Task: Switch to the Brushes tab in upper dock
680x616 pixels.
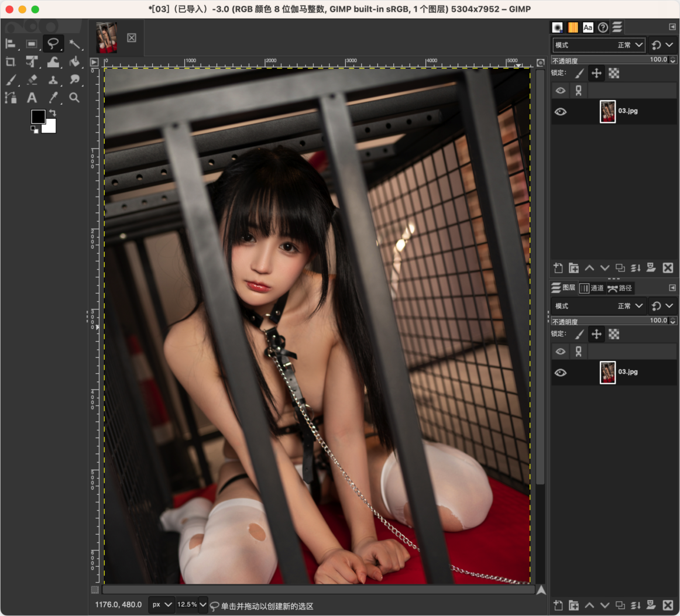Action: pos(557,27)
